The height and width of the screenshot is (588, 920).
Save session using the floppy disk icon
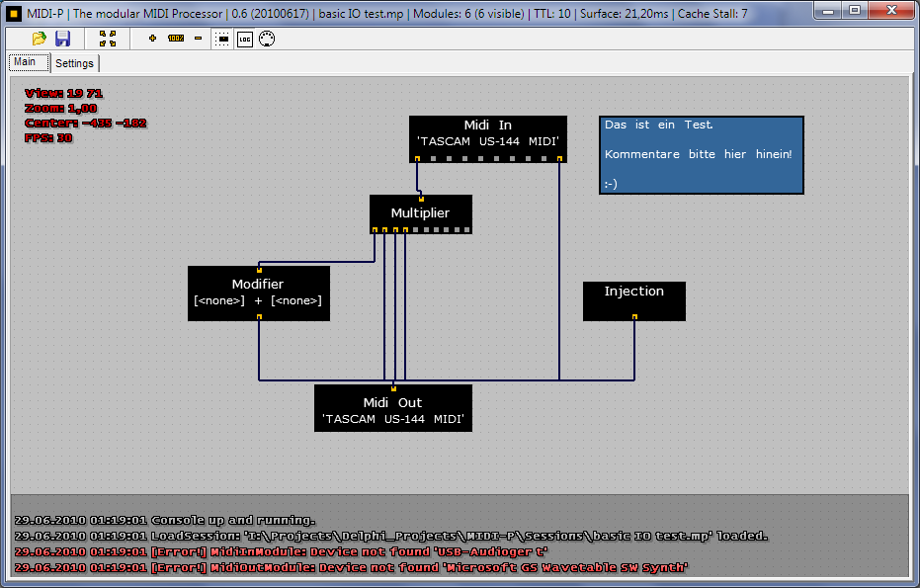tap(62, 39)
